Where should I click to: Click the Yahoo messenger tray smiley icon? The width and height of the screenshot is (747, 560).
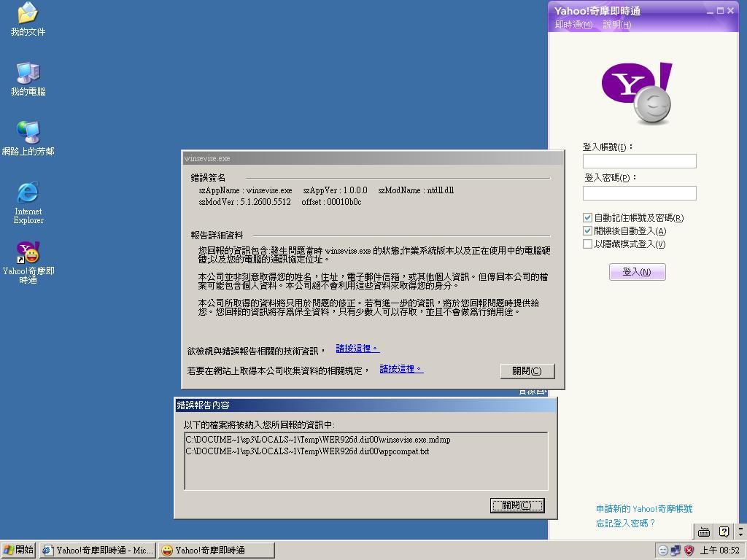tap(662, 551)
